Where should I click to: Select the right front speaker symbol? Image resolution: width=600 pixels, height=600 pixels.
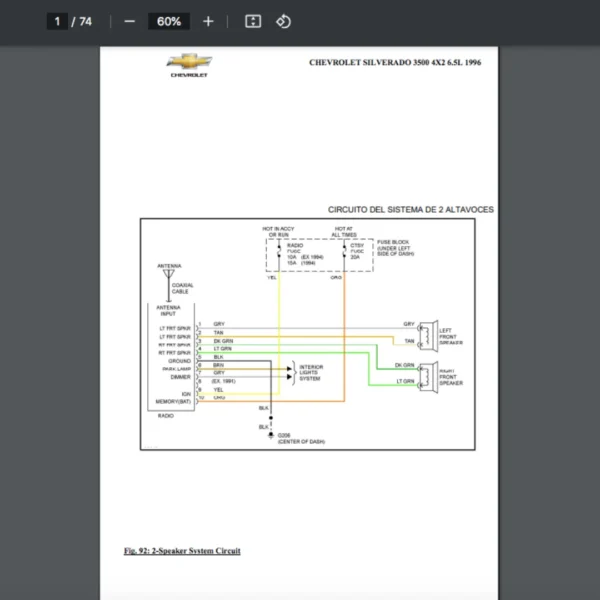click(427, 374)
